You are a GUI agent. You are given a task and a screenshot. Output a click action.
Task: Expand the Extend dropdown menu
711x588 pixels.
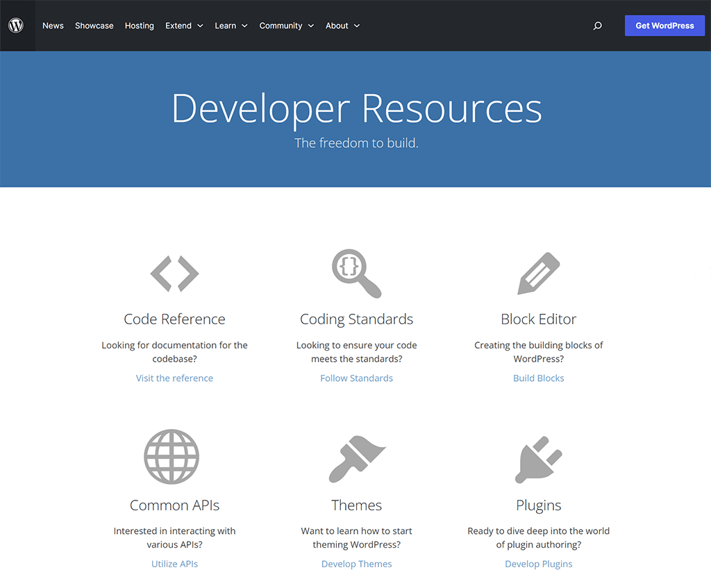[x=184, y=26]
